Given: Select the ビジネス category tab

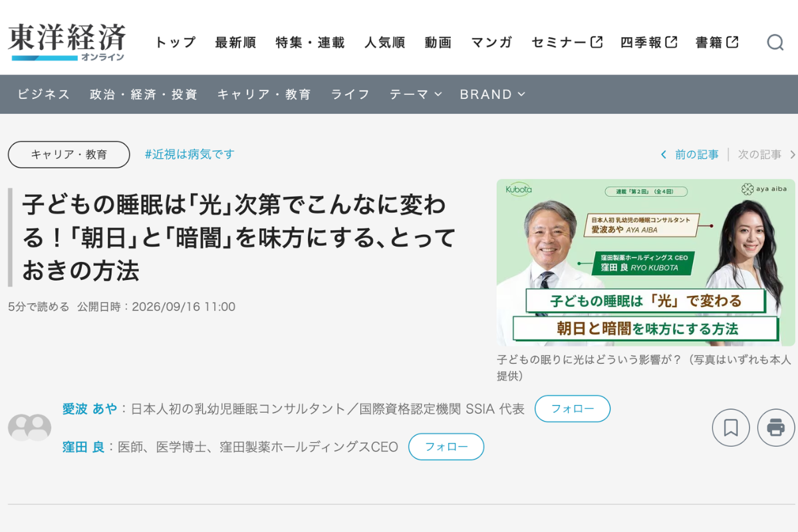Looking at the screenshot, I should pyautogui.click(x=44, y=94).
